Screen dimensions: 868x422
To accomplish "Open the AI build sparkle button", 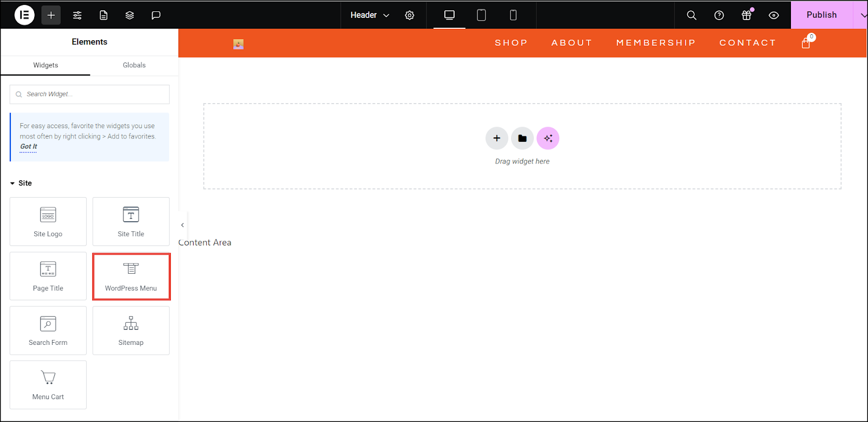I will coord(548,138).
